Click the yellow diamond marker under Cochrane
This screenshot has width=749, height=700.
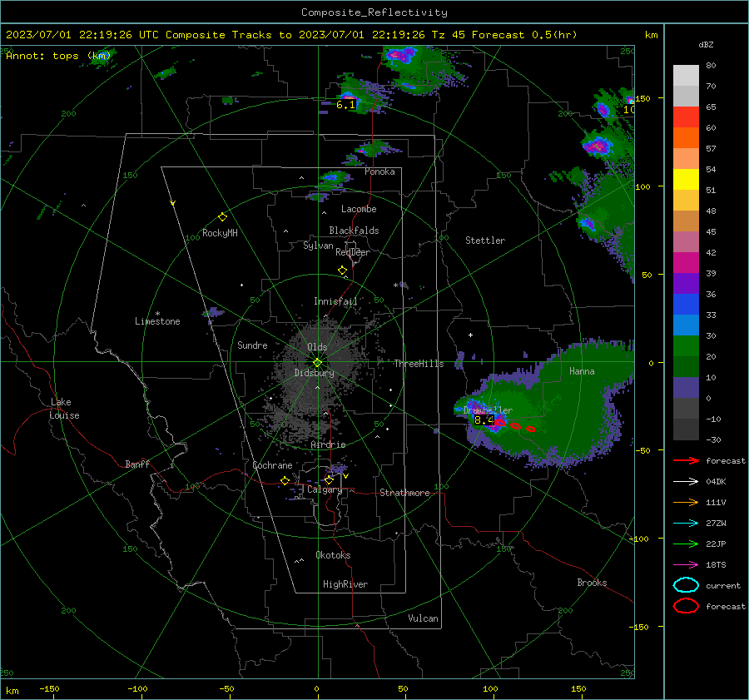(x=285, y=481)
